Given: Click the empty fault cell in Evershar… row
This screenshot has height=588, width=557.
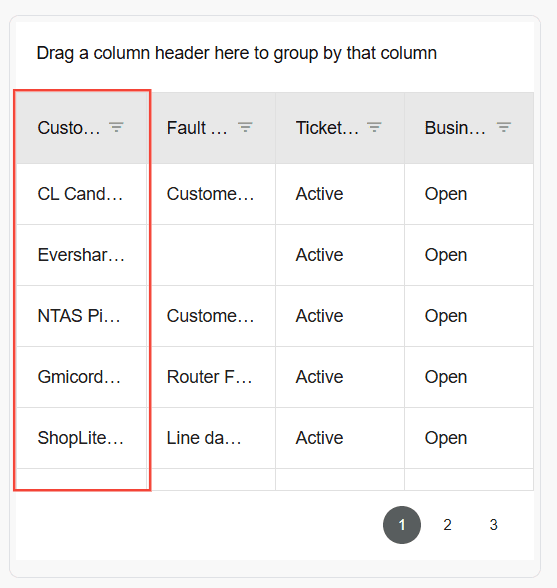Looking at the screenshot, I should coord(211,255).
